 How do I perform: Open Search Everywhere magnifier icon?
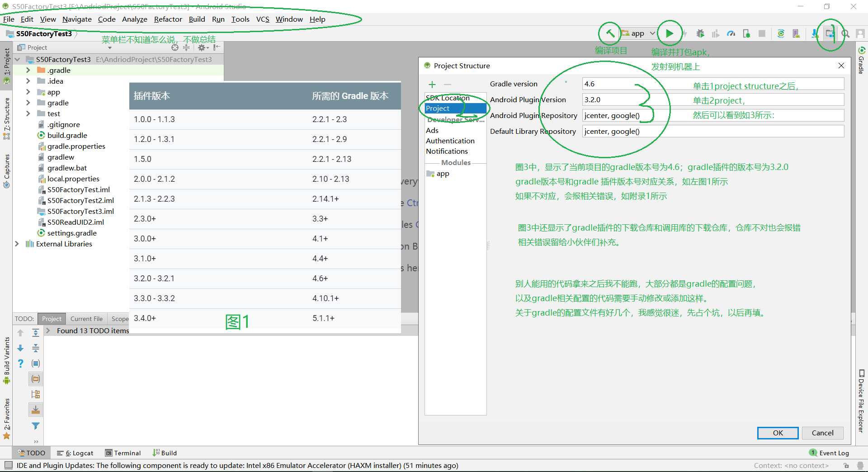click(x=845, y=33)
